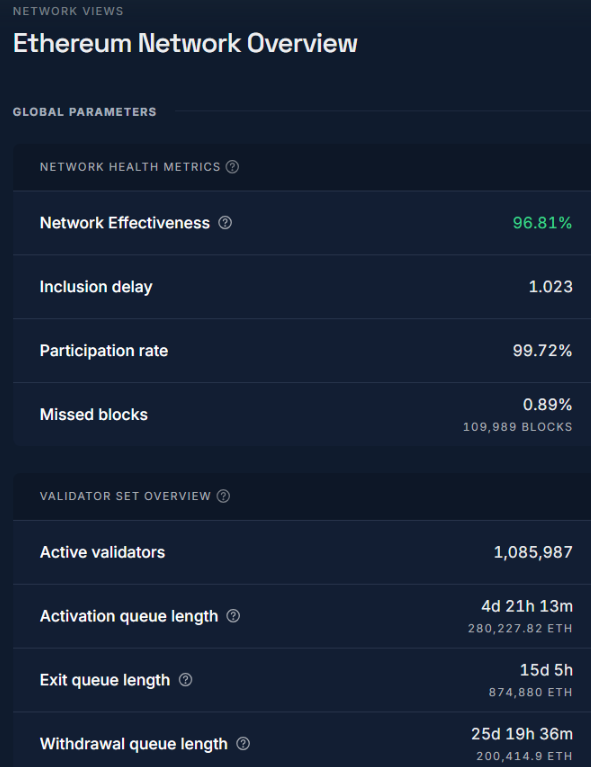Screen dimensions: 591x767
Task: Click the Exit queue length label
Action: pos(105,680)
